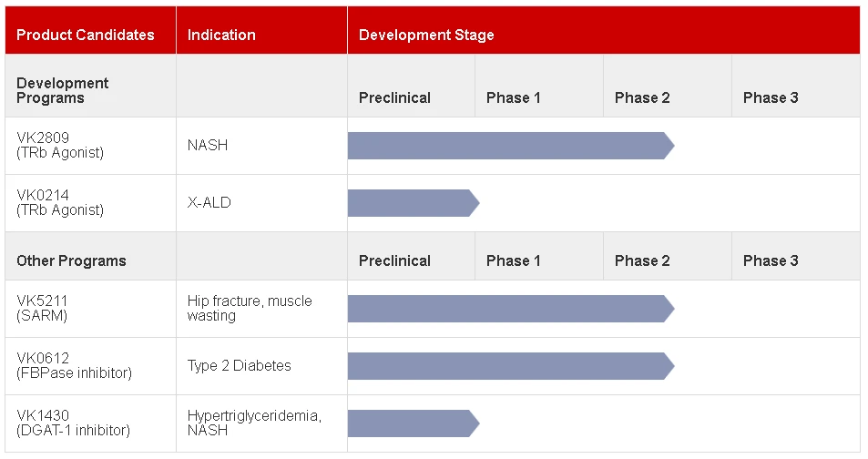Click the Product Candidates column header
Viewport: 868px width, 459px height.
pyautogui.click(x=86, y=36)
